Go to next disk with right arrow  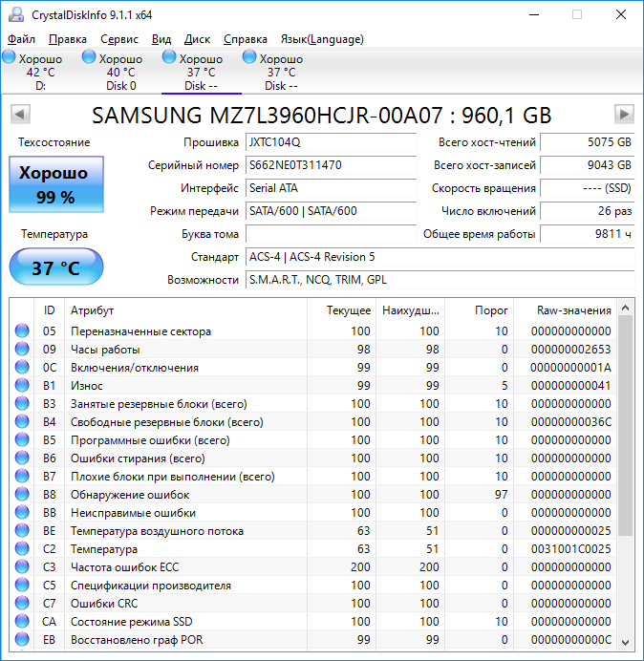624,114
